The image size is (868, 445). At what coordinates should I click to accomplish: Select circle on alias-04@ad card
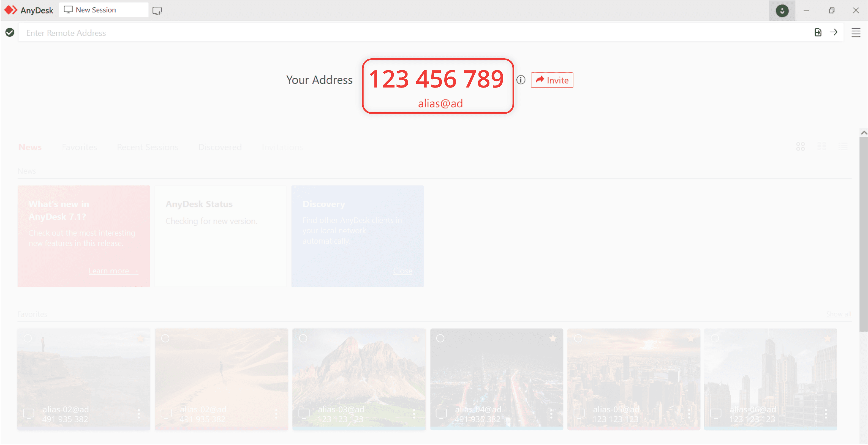point(440,338)
